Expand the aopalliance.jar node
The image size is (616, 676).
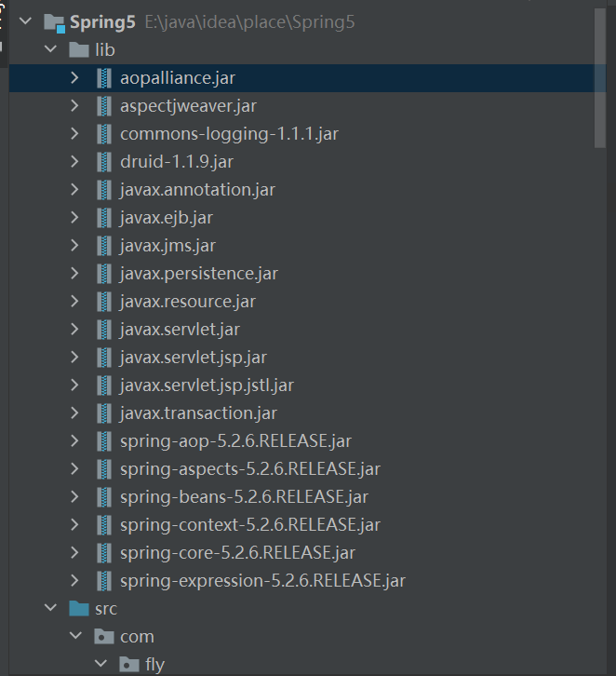click(74, 77)
